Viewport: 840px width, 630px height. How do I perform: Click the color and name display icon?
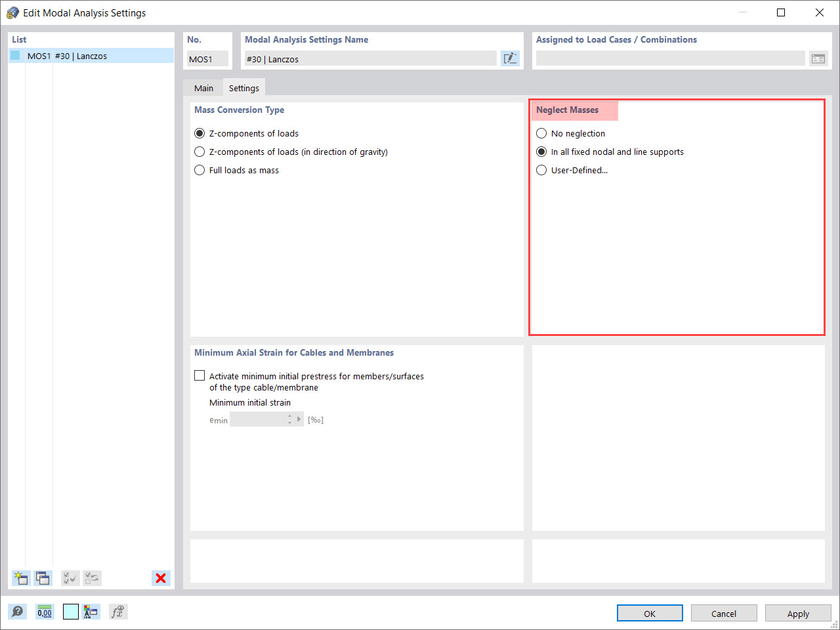coord(91,612)
